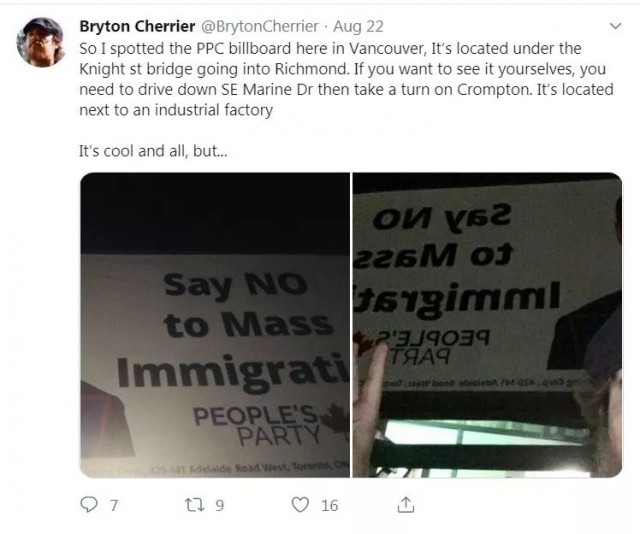Viewport: 640px width, 534px height.
Task: Open the share tweet upload icon
Action: pyautogui.click(x=405, y=505)
